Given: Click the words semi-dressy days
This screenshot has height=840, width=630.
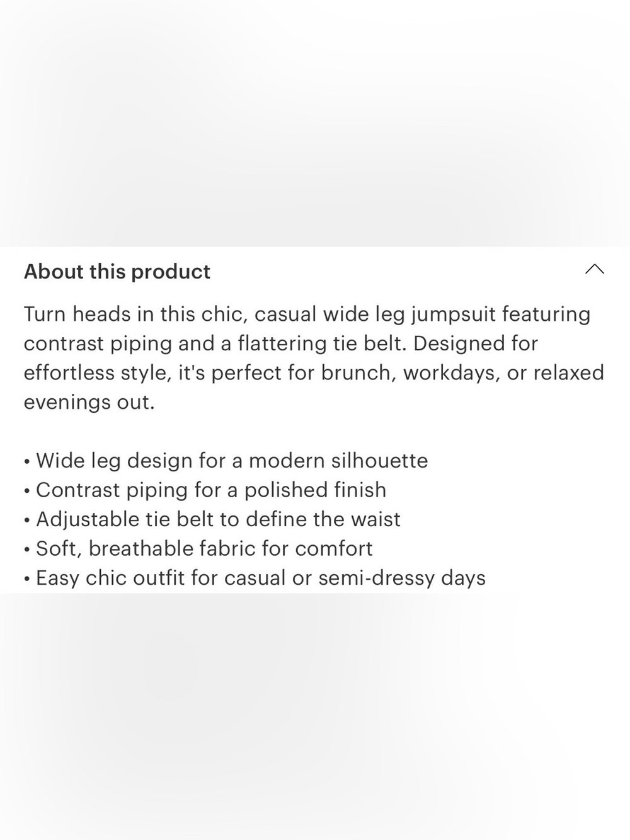Looking at the screenshot, I should coord(402,578).
